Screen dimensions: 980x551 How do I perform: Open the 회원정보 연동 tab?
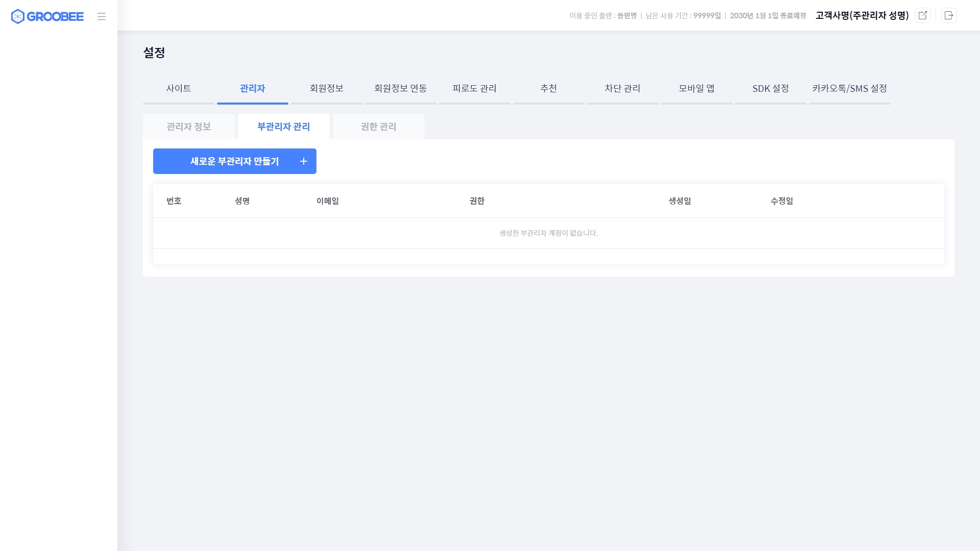pos(401,89)
